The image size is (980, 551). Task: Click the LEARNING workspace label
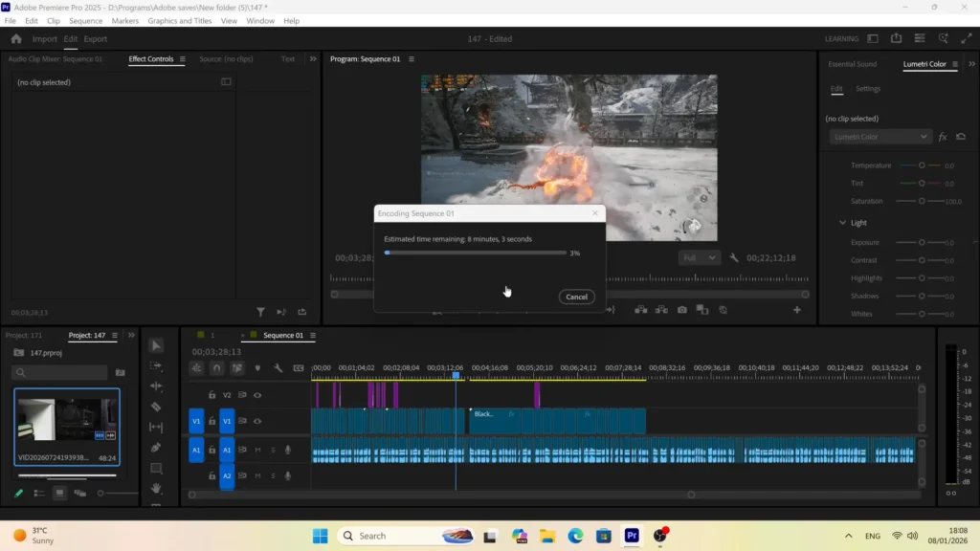click(841, 38)
